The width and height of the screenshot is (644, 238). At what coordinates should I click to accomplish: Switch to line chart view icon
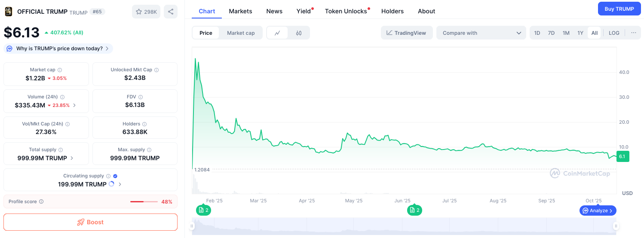277,33
